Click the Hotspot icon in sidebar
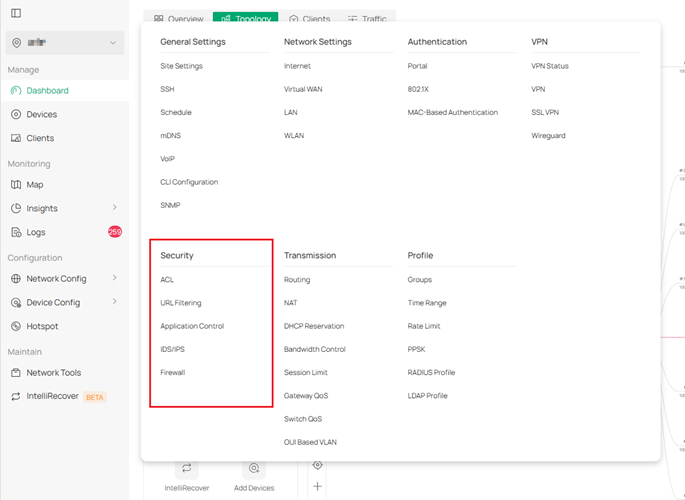The image size is (685, 500). coord(16,326)
